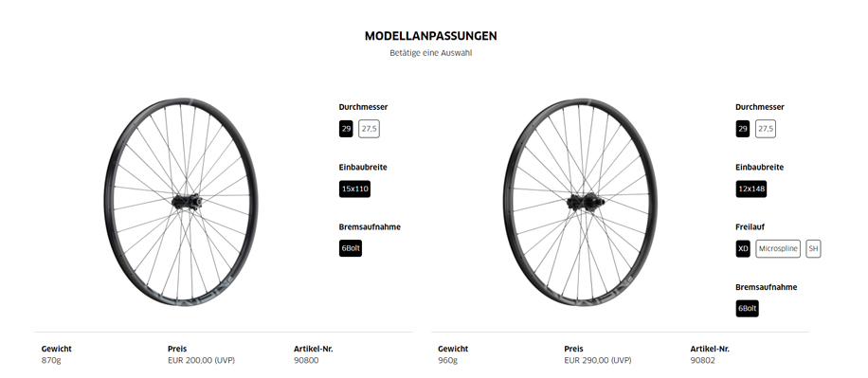Click rear wheel price EUR 290,00
This screenshot has width=868, height=378.
(597, 360)
